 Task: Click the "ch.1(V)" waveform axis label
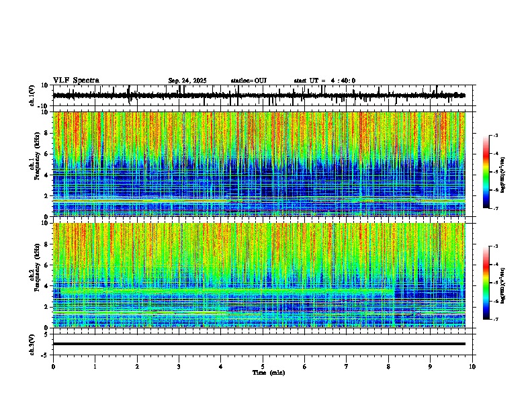click(x=32, y=95)
